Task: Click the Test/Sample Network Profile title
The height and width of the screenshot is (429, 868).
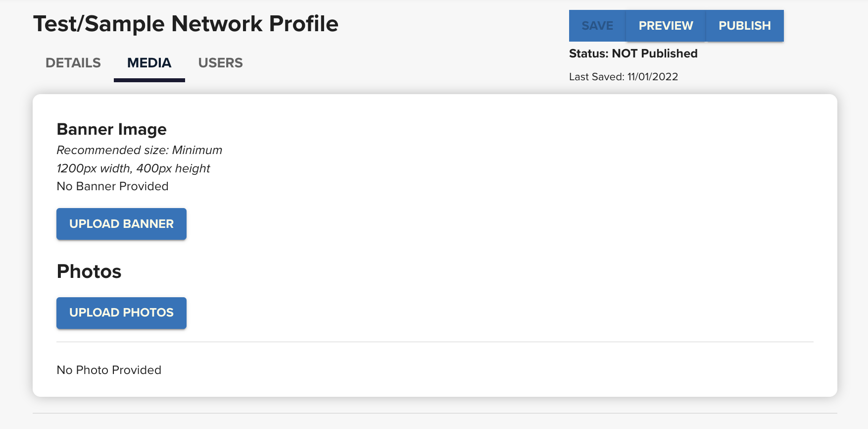Action: pos(186,24)
